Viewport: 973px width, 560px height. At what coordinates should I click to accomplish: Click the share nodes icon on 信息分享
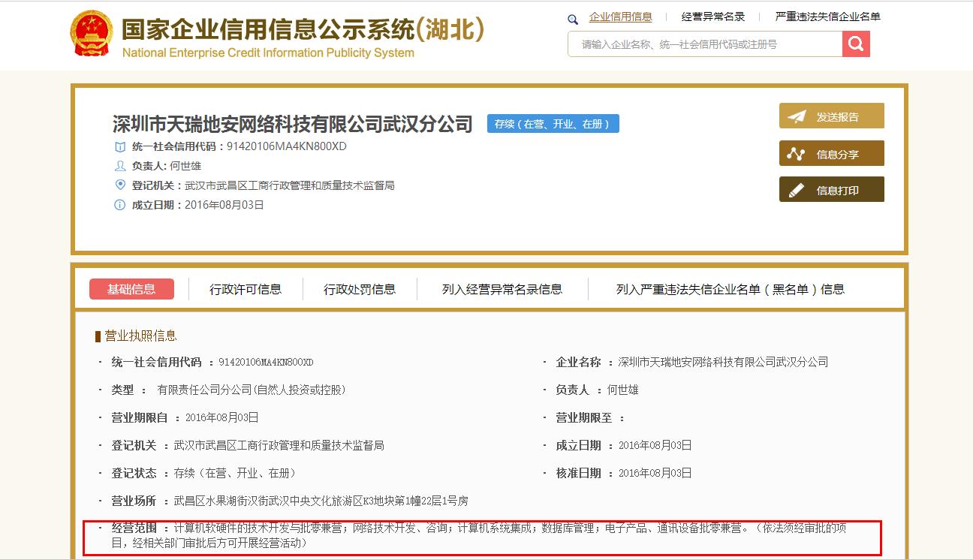coord(796,154)
